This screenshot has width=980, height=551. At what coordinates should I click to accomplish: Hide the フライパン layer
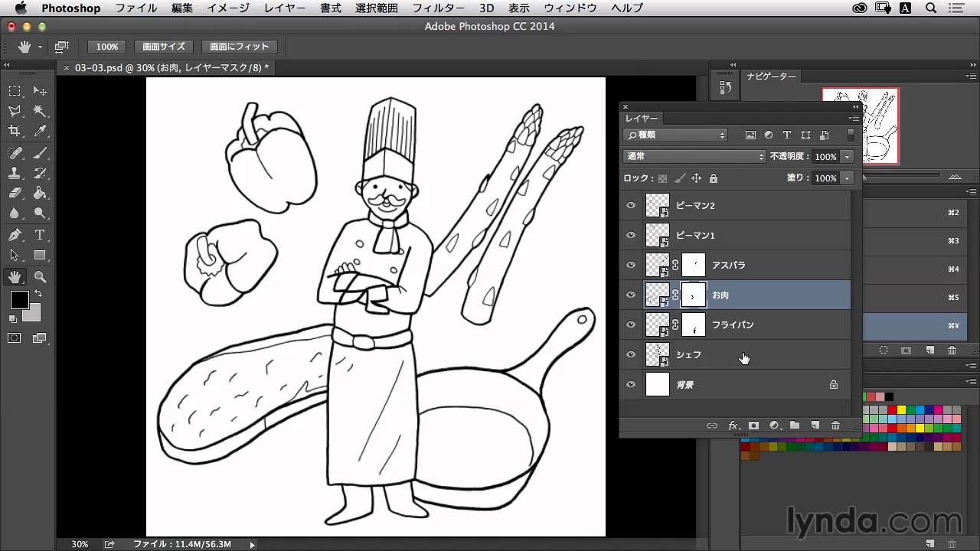631,324
